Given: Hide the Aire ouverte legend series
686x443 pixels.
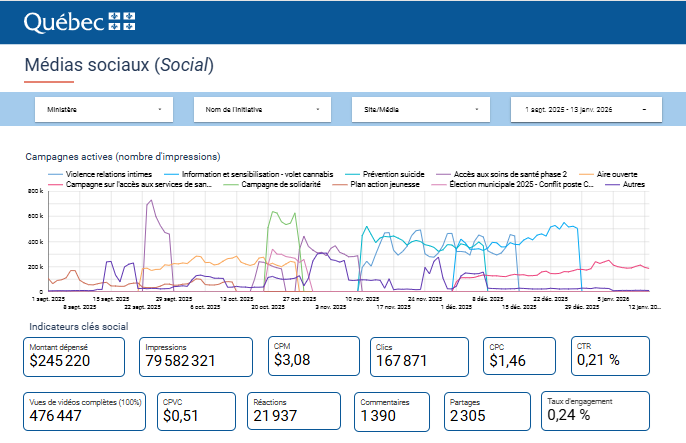Looking at the screenshot, I should coord(616,174).
